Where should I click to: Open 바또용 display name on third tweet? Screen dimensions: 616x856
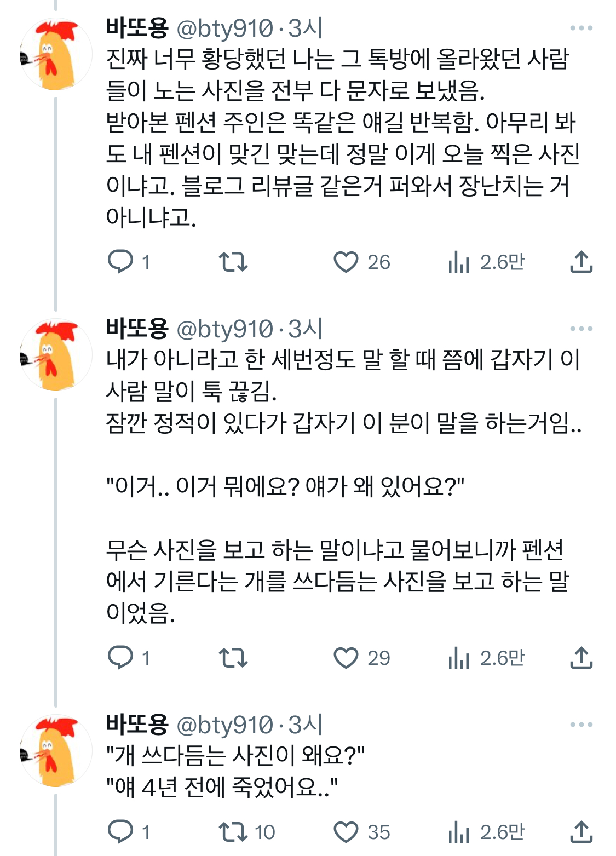[137, 724]
